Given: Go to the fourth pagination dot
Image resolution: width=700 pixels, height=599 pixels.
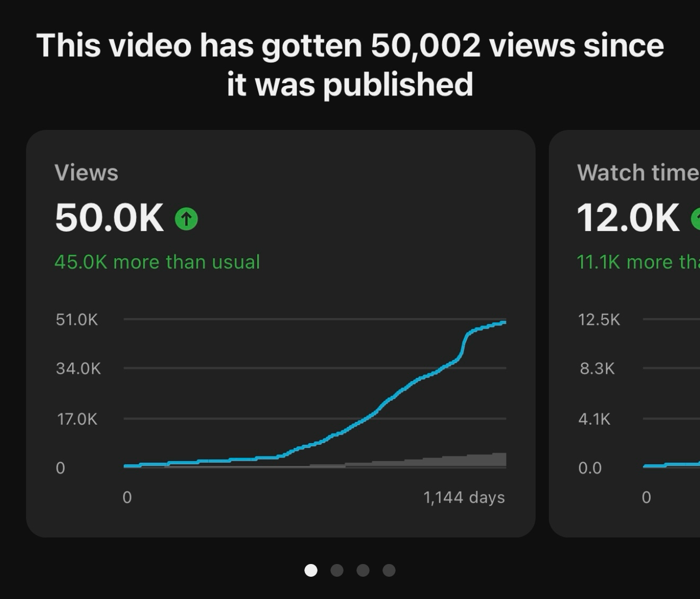Looking at the screenshot, I should pyautogui.click(x=389, y=570).
